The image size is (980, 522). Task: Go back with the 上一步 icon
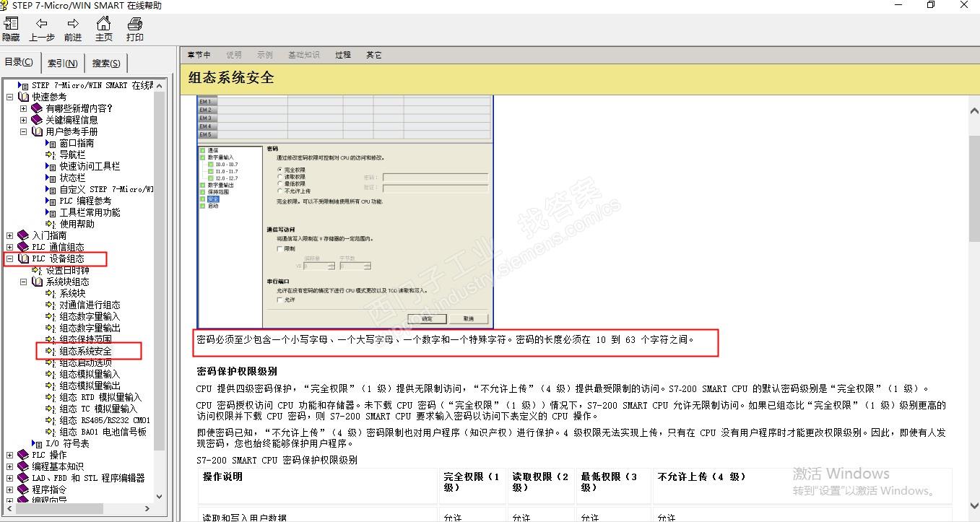click(x=41, y=24)
